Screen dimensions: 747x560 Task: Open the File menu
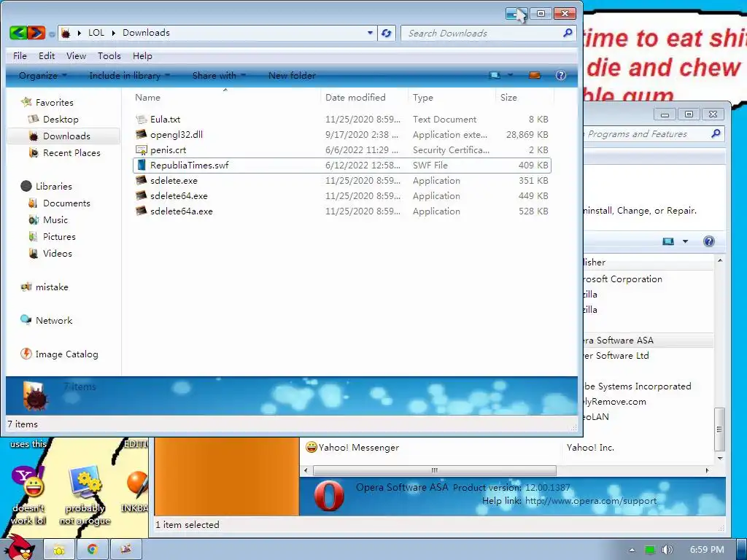pos(20,56)
